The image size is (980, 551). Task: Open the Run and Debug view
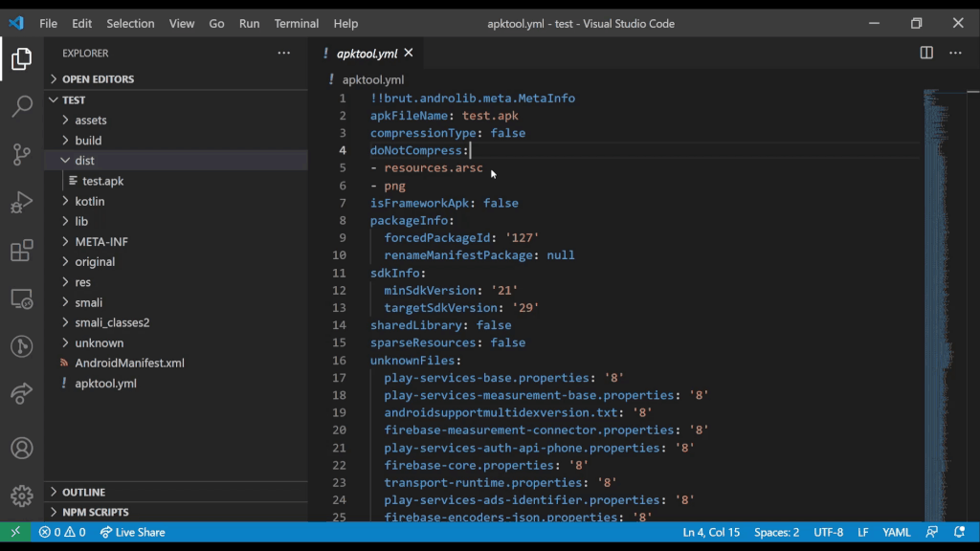pos(21,202)
